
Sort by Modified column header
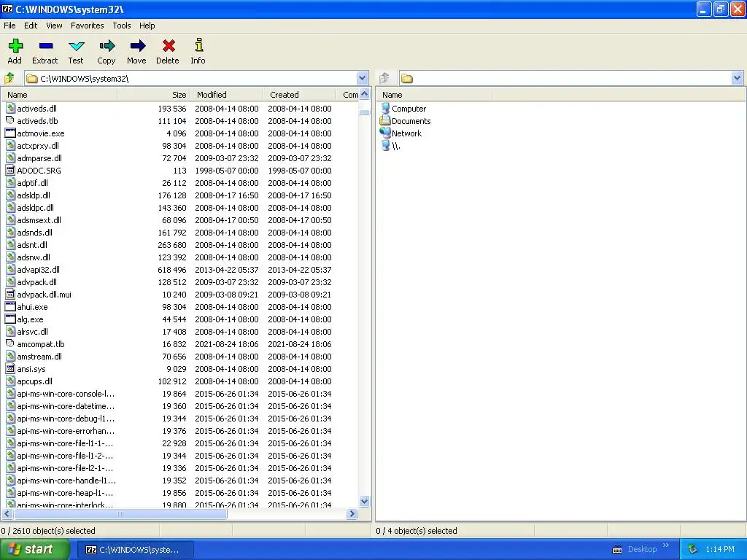227,95
